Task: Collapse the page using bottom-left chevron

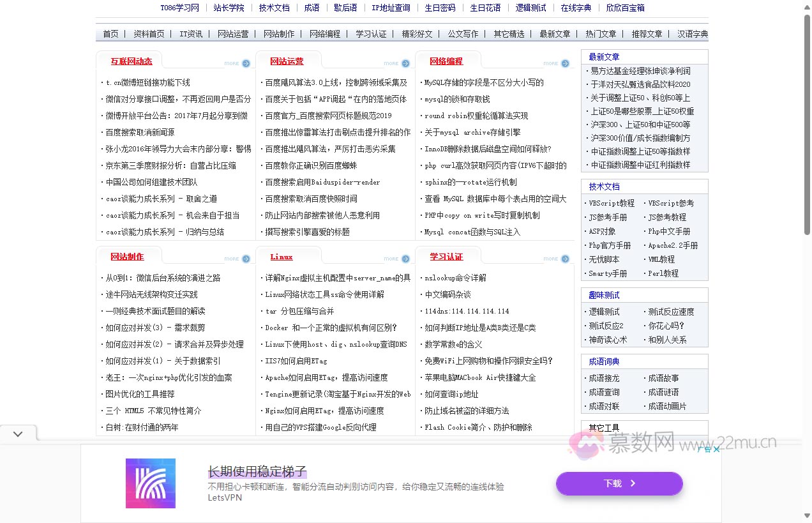Action: click(x=18, y=433)
